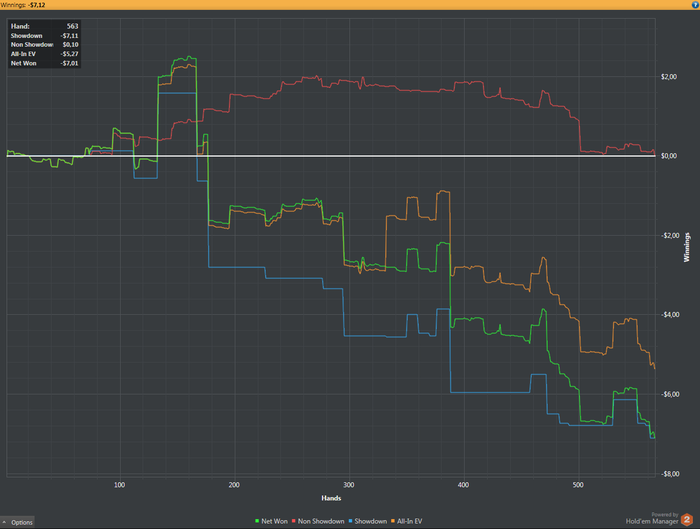Expand Options using its arrow icon

4,522
